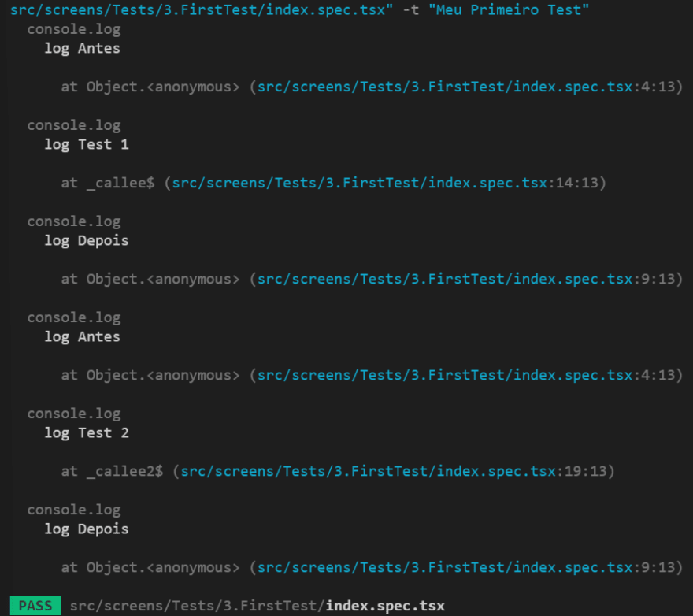Image resolution: width=693 pixels, height=616 pixels.
Task: Select the second "log Antes" output line
Action: tap(82, 336)
